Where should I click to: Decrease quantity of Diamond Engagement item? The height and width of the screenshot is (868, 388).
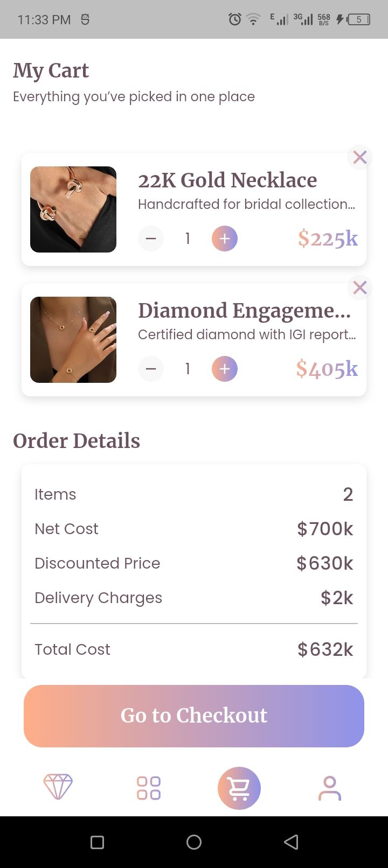pyautogui.click(x=151, y=369)
